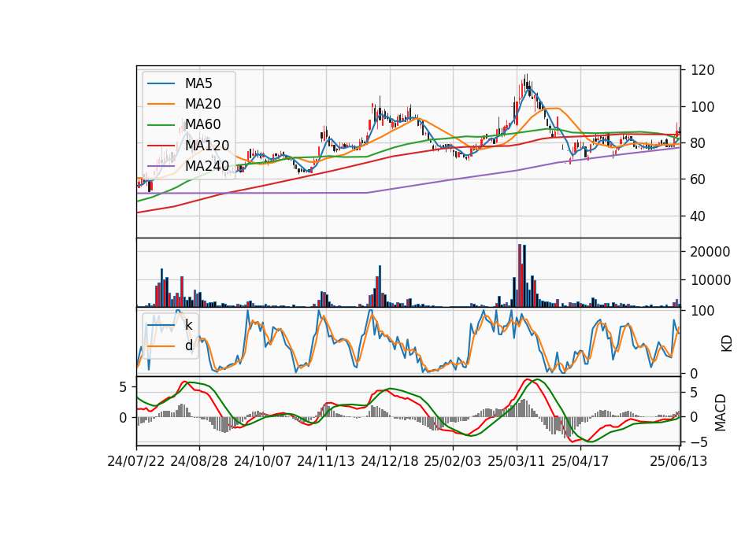Click the 10000 volume axis label
This screenshot has height=543, width=756.
click(x=710, y=280)
